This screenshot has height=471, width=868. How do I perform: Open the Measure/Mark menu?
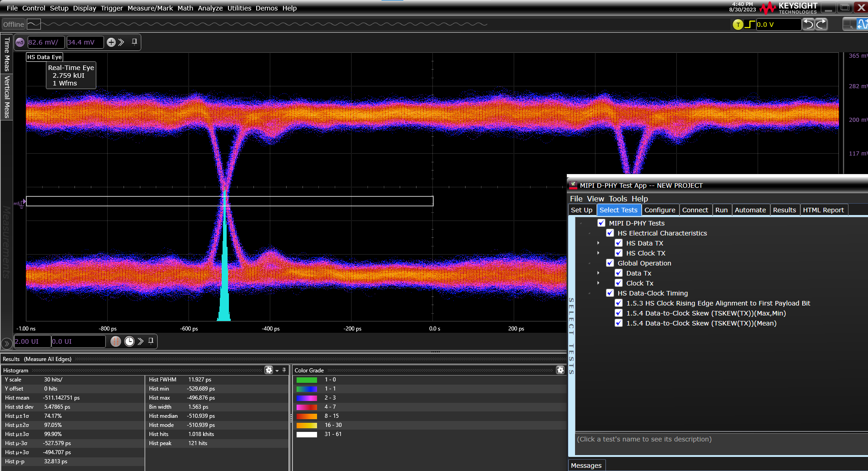[x=150, y=8]
